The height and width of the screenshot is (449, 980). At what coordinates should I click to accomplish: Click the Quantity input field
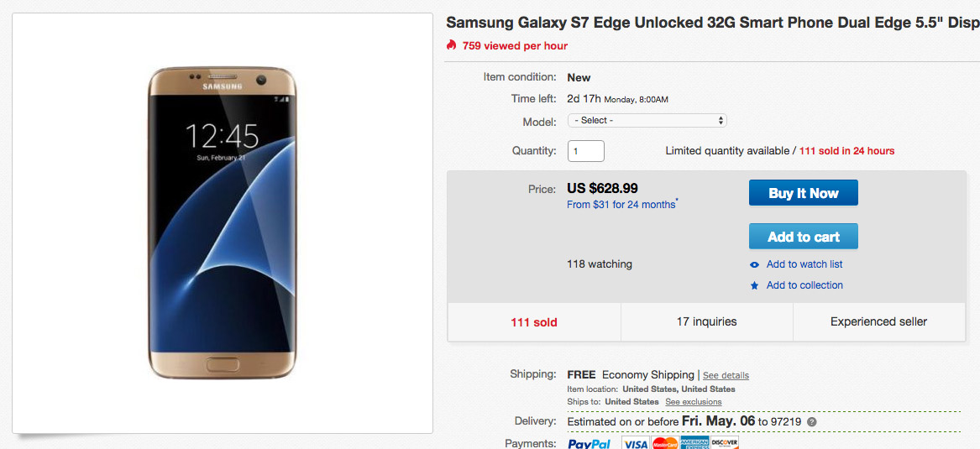tap(586, 151)
